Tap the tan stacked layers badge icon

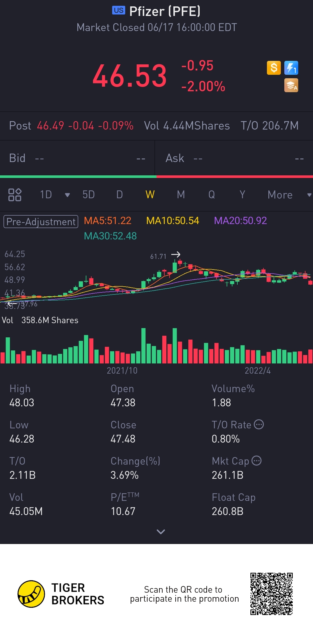point(291,85)
